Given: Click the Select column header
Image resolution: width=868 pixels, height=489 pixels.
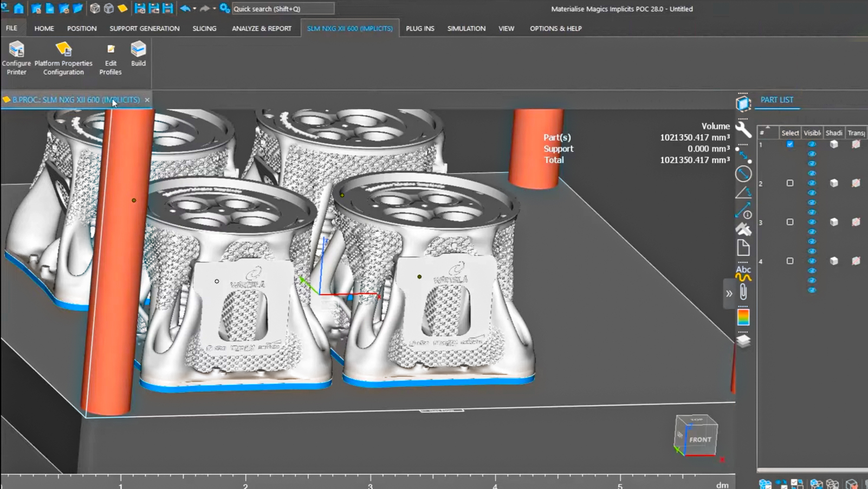Looking at the screenshot, I should [x=790, y=132].
